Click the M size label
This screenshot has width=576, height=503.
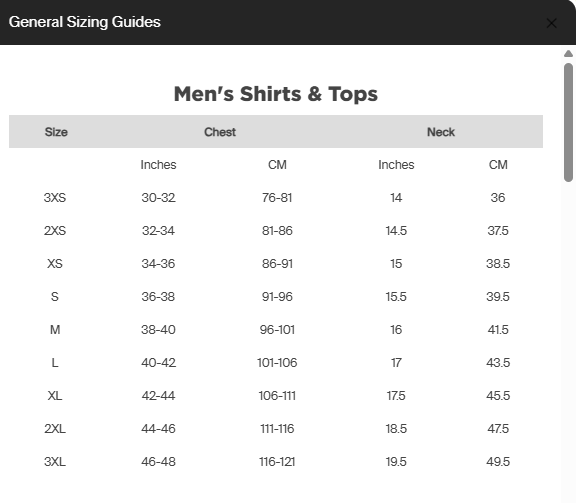(55, 330)
